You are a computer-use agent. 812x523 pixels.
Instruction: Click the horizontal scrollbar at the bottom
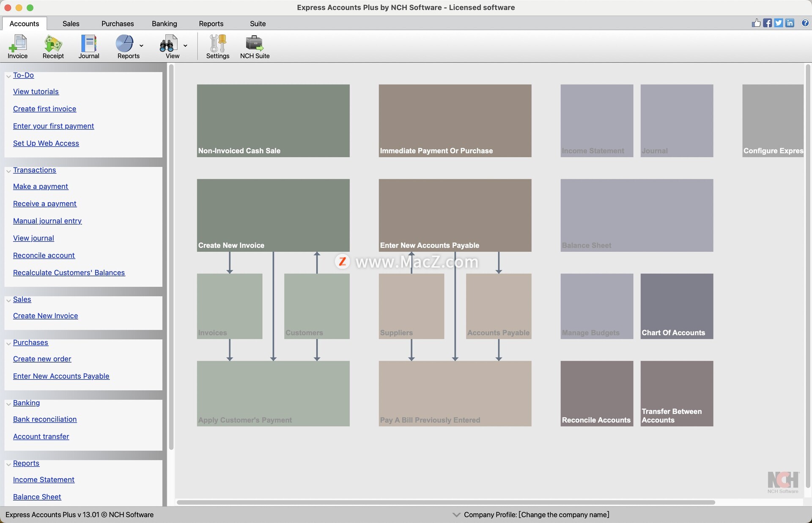click(x=446, y=502)
